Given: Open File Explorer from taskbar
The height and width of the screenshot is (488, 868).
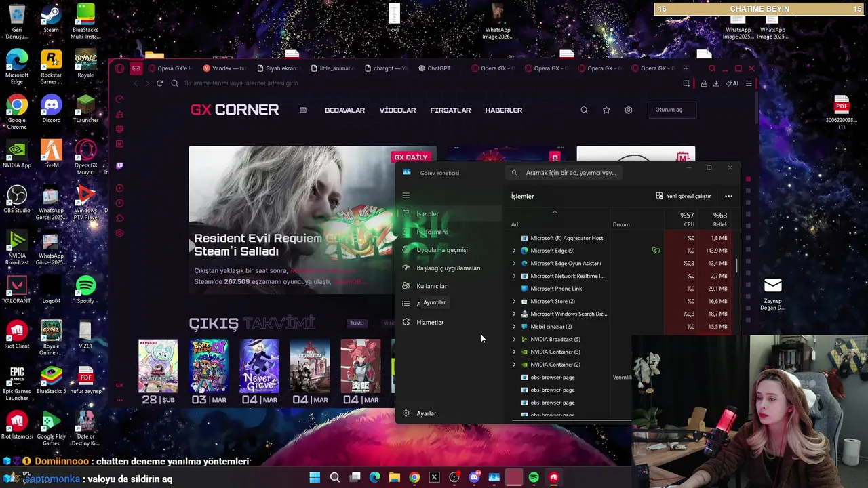Looking at the screenshot, I should [395, 477].
